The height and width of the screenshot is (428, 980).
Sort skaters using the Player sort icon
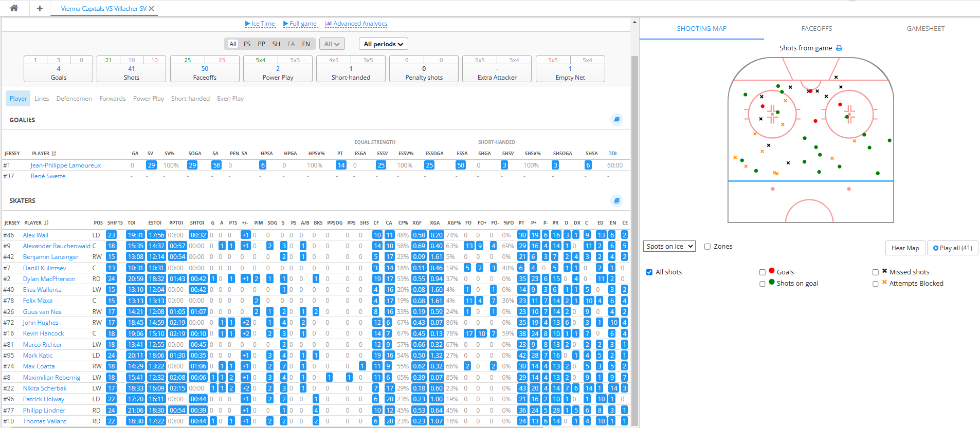[x=46, y=223]
